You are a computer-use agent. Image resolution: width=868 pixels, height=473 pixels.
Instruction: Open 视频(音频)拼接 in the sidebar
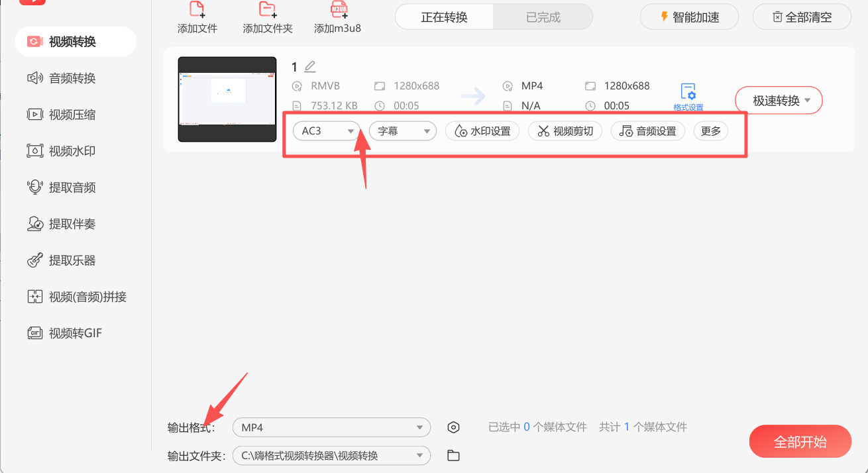pos(76,297)
